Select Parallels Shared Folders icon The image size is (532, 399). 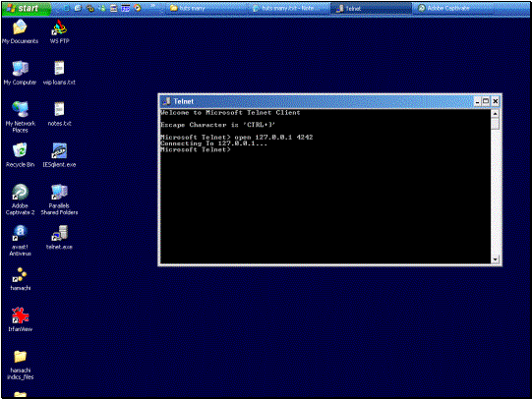pos(59,199)
